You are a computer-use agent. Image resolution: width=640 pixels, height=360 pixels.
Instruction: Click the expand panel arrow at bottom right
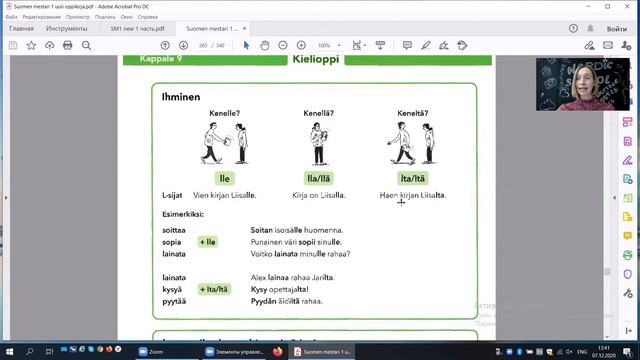(628, 330)
